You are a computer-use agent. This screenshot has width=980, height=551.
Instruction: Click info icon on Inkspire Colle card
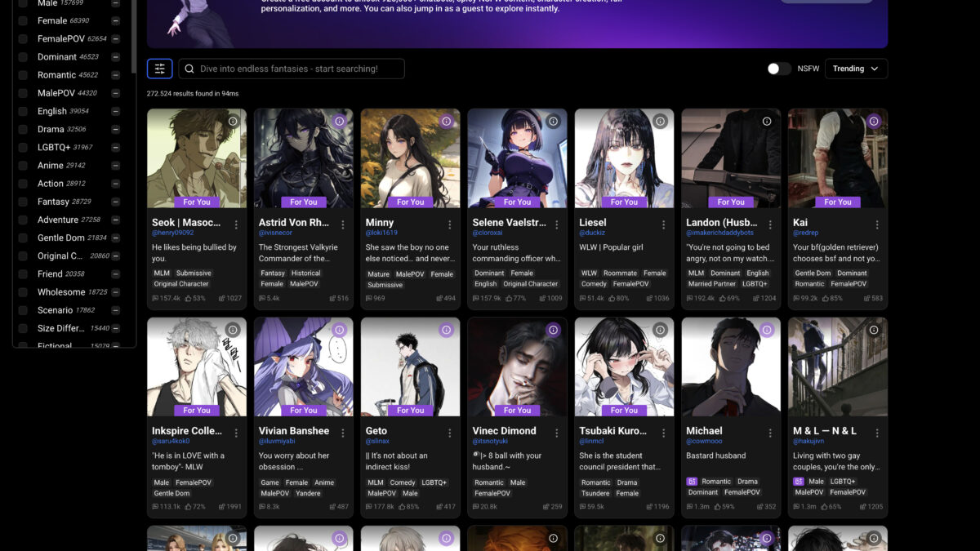(x=233, y=331)
